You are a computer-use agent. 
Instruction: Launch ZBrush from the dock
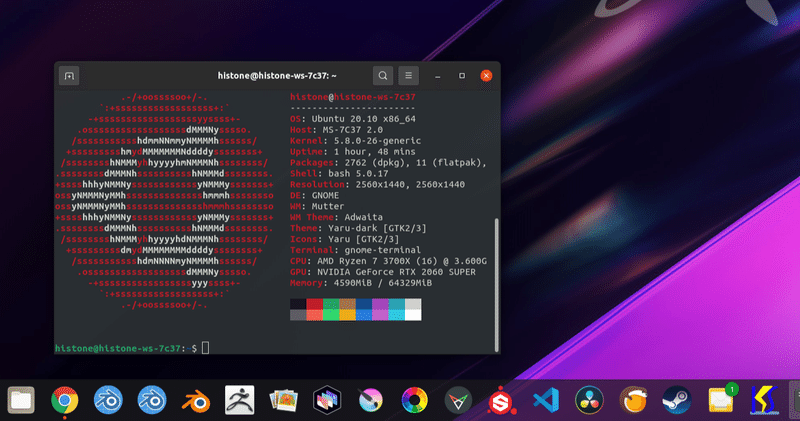[239, 400]
